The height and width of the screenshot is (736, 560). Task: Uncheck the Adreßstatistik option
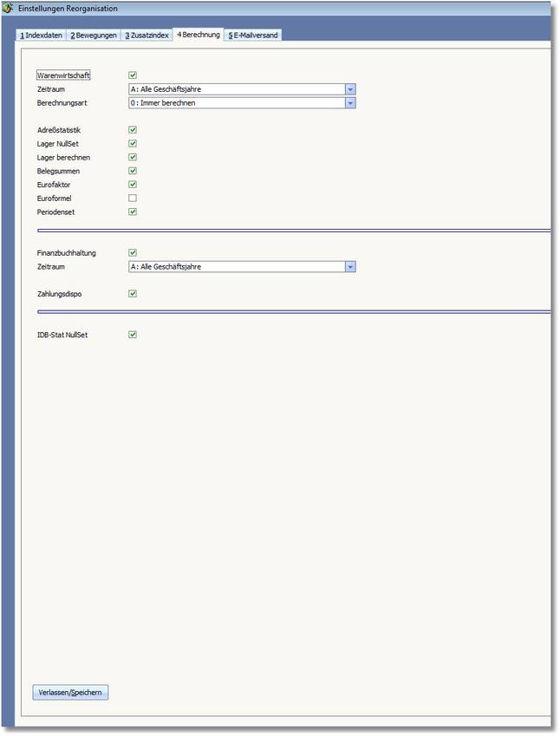(133, 130)
